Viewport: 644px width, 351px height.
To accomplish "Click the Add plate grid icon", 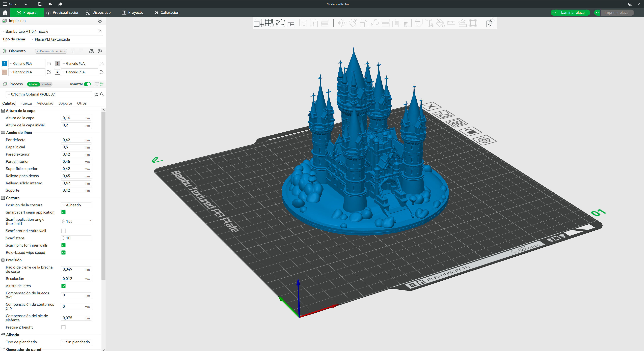I will 269,23.
